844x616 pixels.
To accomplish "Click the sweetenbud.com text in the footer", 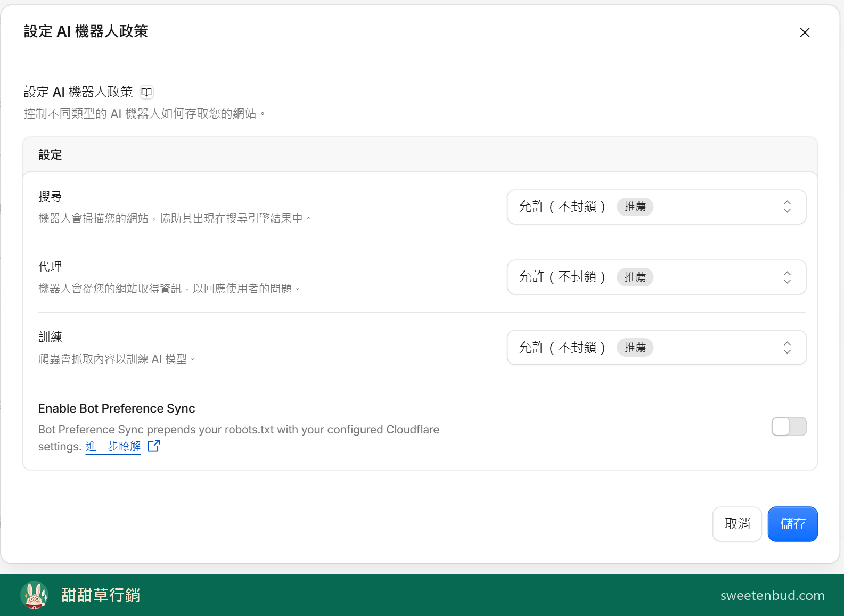I will coord(772,595).
